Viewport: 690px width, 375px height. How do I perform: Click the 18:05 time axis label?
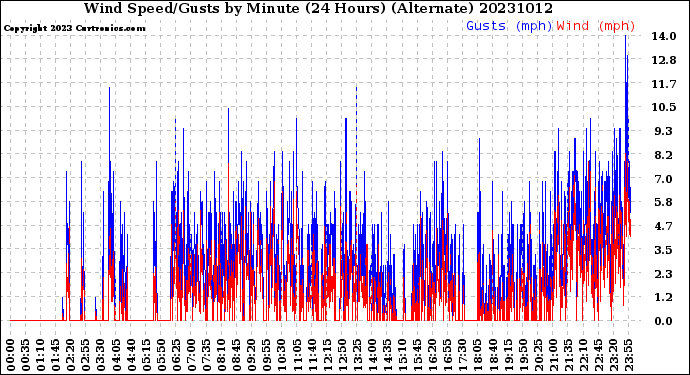point(477,355)
